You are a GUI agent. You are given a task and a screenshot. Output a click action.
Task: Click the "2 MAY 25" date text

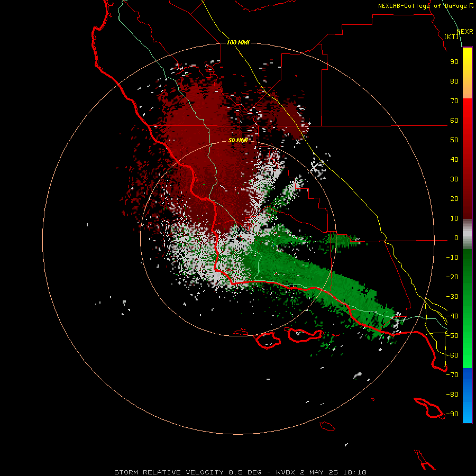click(319, 472)
